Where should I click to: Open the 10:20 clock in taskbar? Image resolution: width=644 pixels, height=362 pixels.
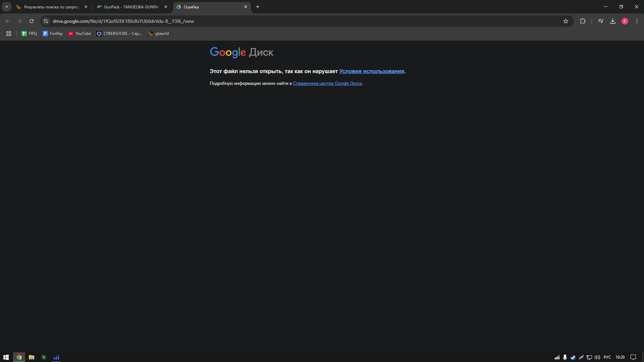(620, 357)
